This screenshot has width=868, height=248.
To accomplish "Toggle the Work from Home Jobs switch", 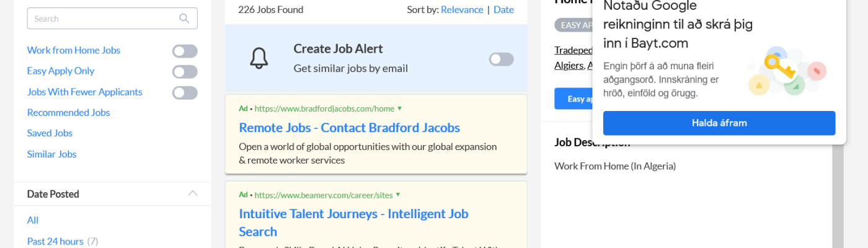I will pos(185,51).
